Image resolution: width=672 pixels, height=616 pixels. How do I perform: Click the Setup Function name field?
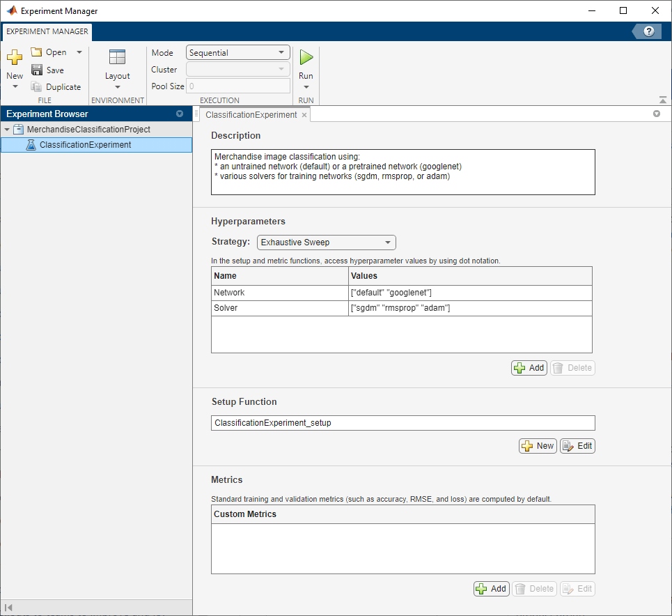click(x=403, y=423)
